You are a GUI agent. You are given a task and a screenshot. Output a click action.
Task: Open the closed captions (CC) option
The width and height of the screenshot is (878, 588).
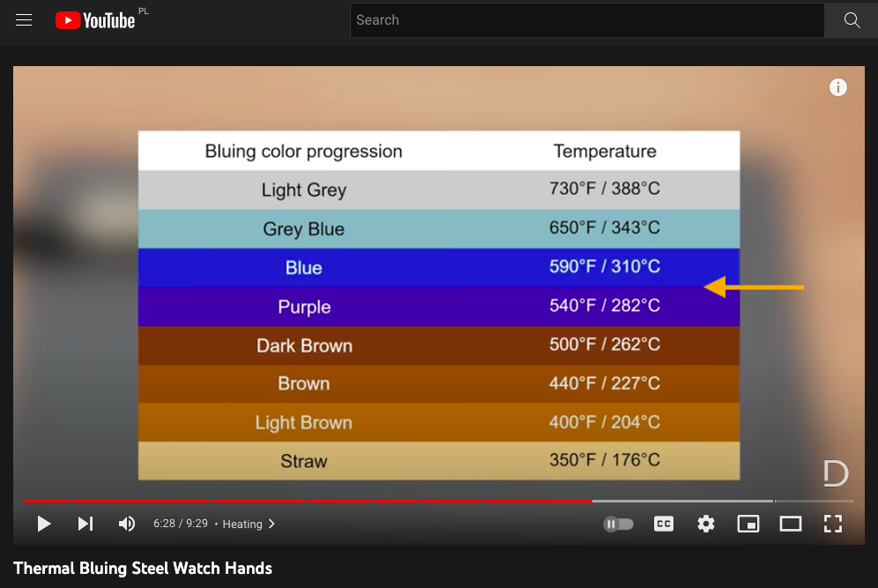pos(663,524)
